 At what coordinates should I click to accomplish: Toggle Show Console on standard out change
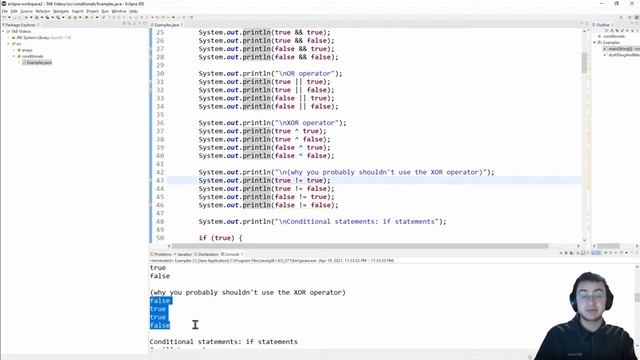click(x=594, y=253)
